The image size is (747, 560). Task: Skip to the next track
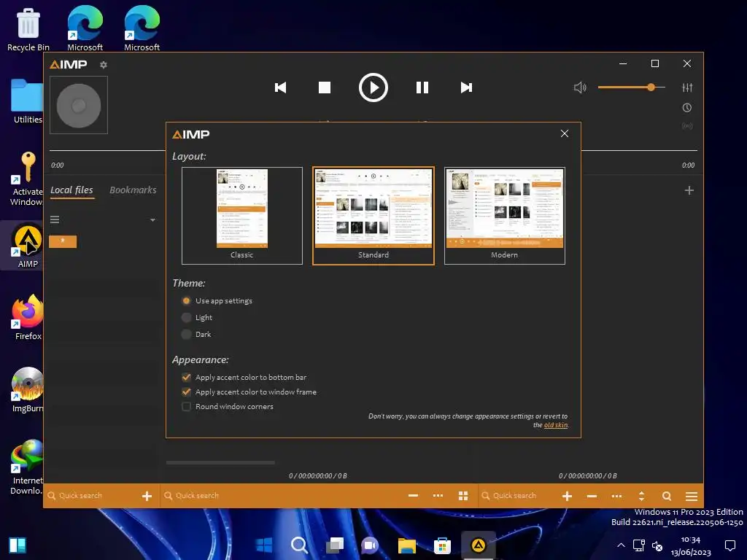466,87
